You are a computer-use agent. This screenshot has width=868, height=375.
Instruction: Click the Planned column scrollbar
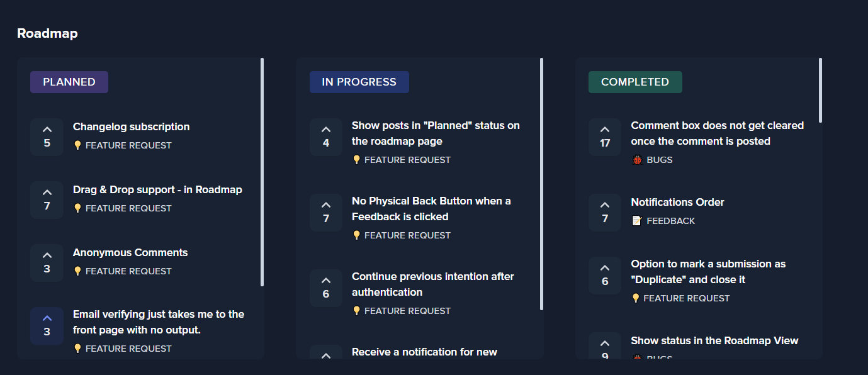262,171
